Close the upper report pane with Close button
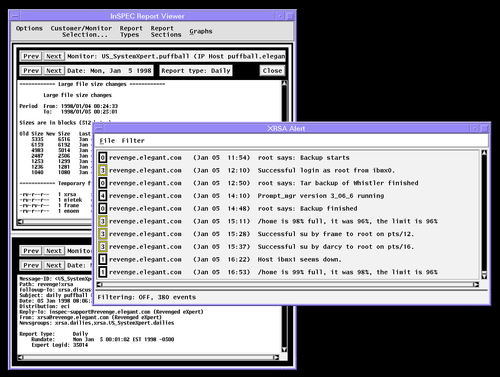Screen dimensions: 500x377 pyautogui.click(x=272, y=71)
